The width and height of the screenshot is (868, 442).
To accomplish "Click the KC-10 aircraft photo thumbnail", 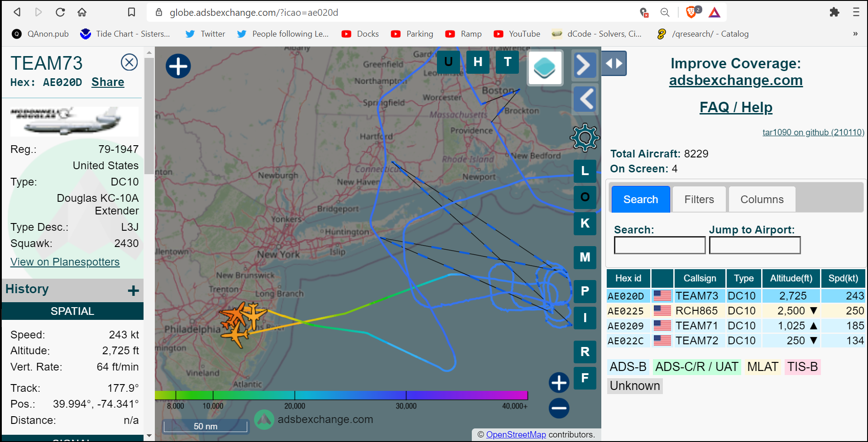I will tap(74, 121).
